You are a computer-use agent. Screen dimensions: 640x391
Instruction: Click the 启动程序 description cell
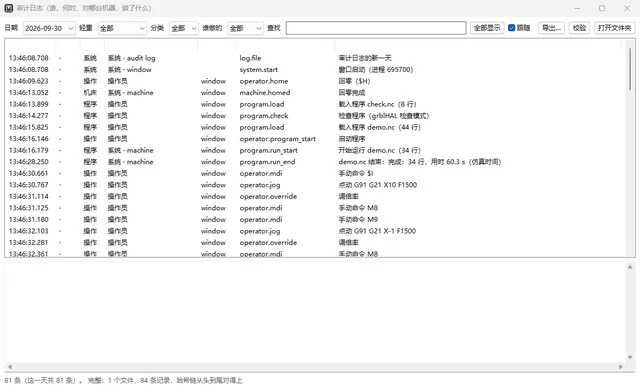pos(352,139)
